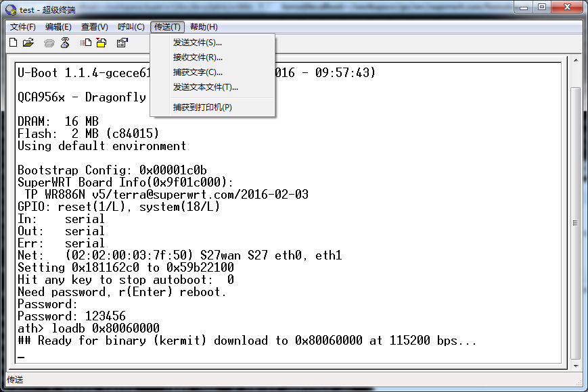Click the 'Password: 123456' line

pyautogui.click(x=72, y=316)
